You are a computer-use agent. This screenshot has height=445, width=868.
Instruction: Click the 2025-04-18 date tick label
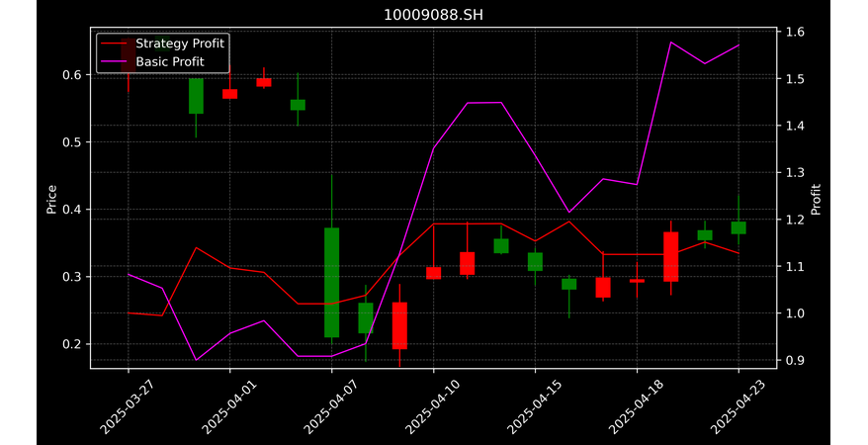634,407
